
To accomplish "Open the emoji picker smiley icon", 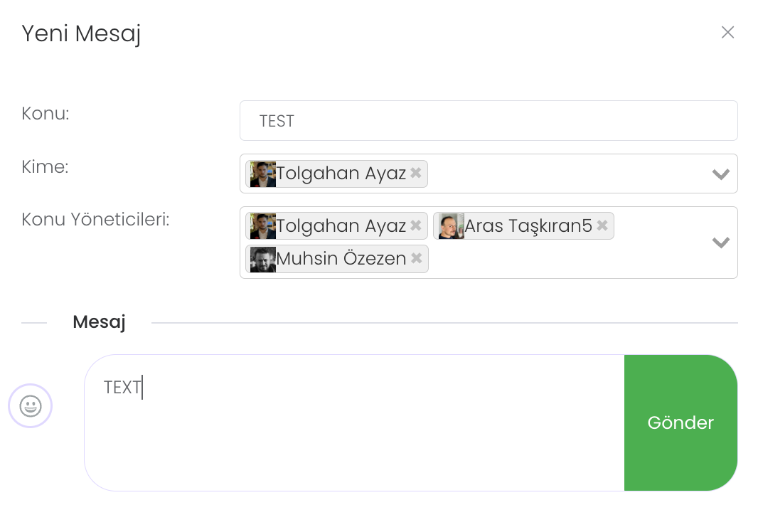I will (31, 406).
